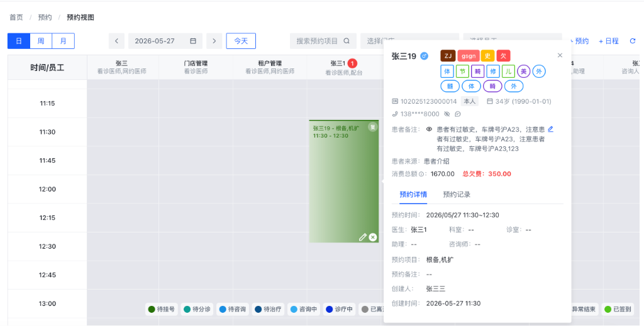Screen dimensions: 644x326
Task: Click the red 欠 tag
Action: pyautogui.click(x=503, y=56)
